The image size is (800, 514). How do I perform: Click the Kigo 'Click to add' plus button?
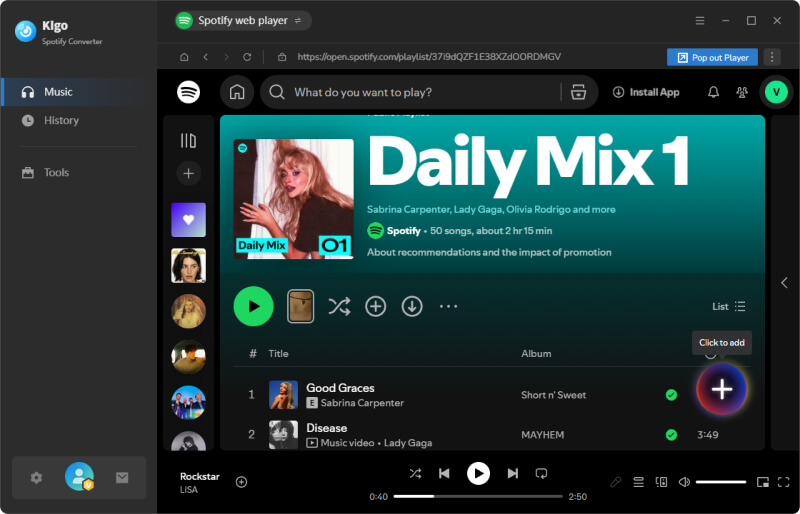pyautogui.click(x=722, y=389)
